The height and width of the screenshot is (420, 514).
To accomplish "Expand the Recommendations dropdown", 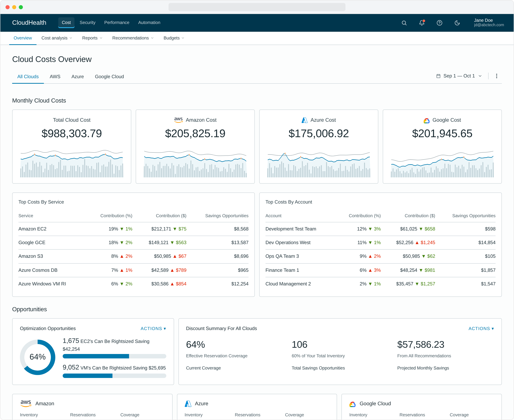I will pyautogui.click(x=133, y=38).
